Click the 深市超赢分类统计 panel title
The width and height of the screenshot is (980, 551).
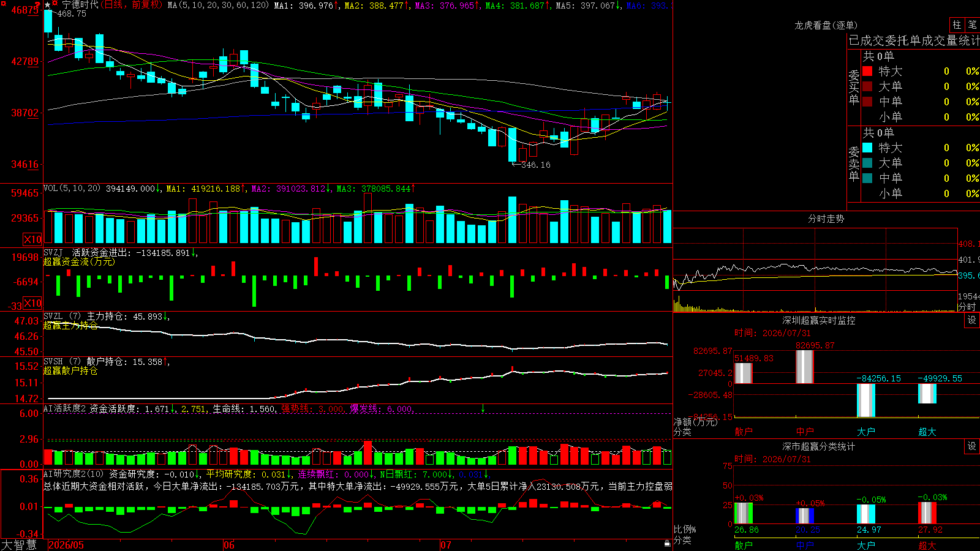(x=819, y=446)
